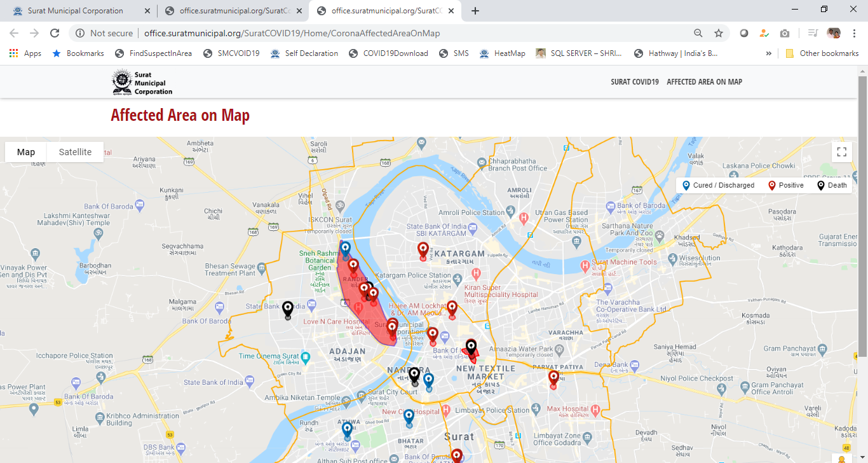Click the red positive marker on Rander label

click(353, 266)
